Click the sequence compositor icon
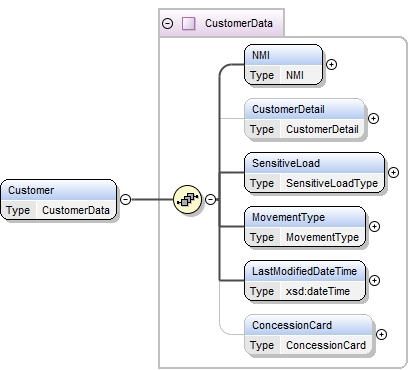 [188, 200]
